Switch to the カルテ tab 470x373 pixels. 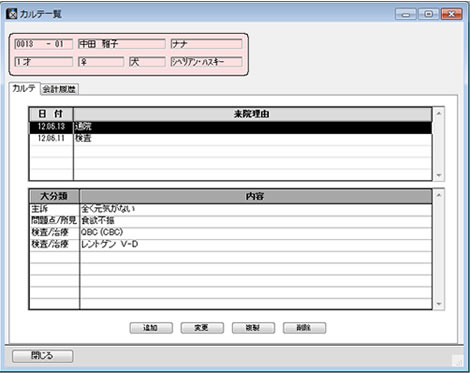click(x=24, y=88)
